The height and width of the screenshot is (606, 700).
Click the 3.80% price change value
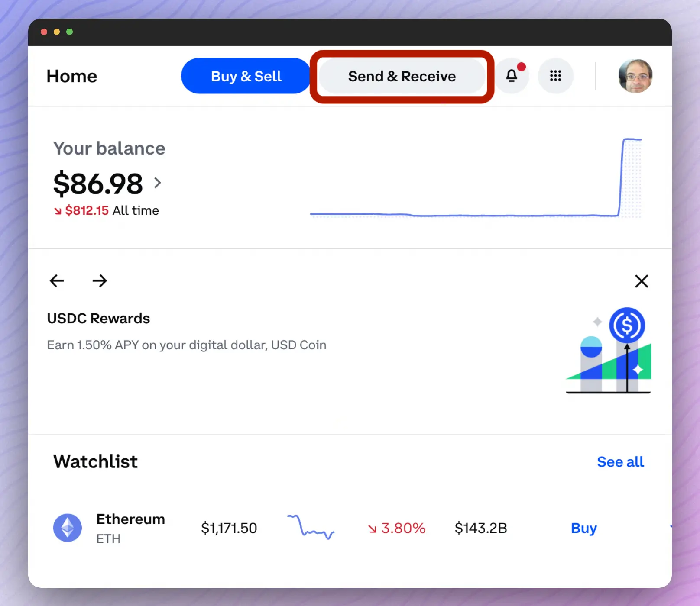(397, 528)
